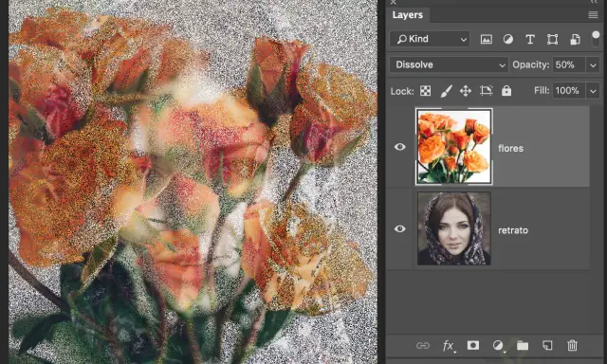The image size is (607, 364).
Task: Switch to the Layers tab
Action: click(407, 15)
